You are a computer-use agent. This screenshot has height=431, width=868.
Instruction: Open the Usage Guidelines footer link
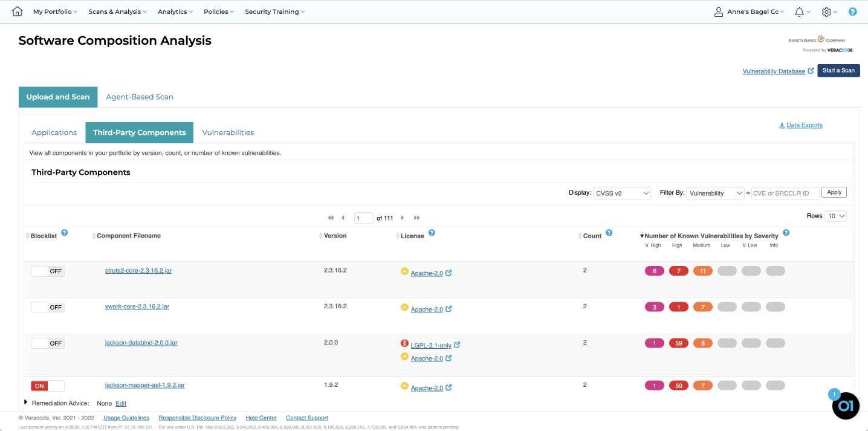click(126, 418)
